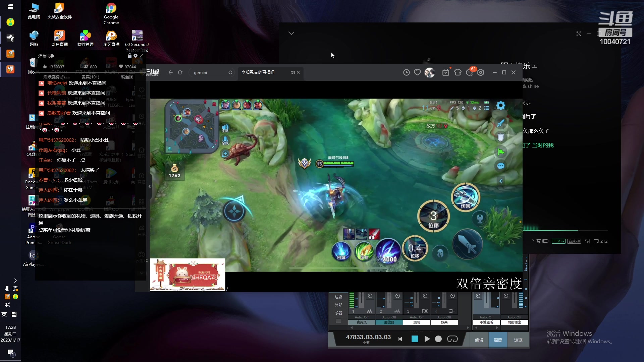Open the Auto: Off dropdown on 本地监听 channel
Viewport: 644px width, 362px height.
486,317
